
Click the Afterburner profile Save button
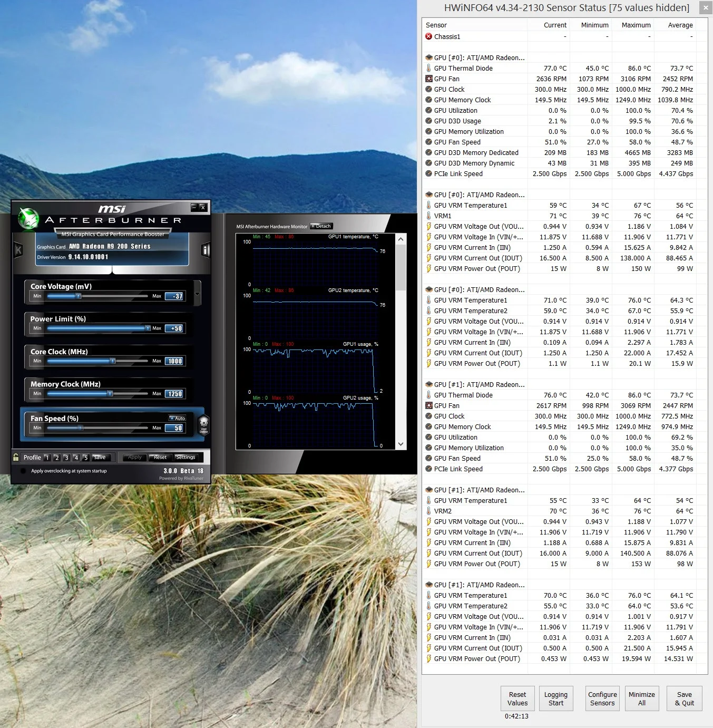point(100,458)
